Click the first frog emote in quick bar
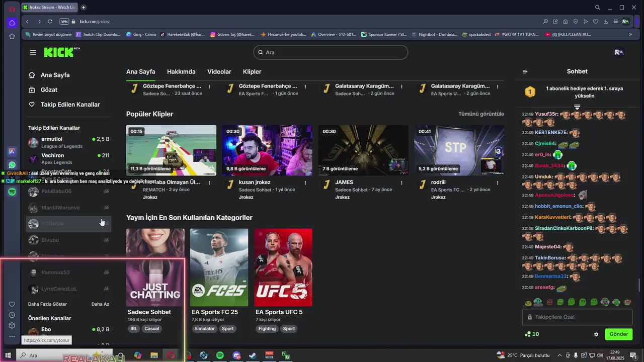Screen dimensions: 644x362 tap(528, 303)
